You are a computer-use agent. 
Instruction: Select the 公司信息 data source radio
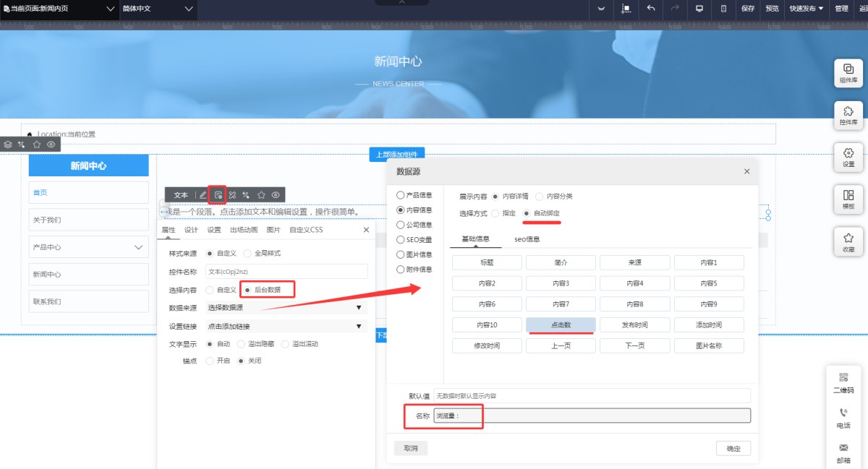401,225
